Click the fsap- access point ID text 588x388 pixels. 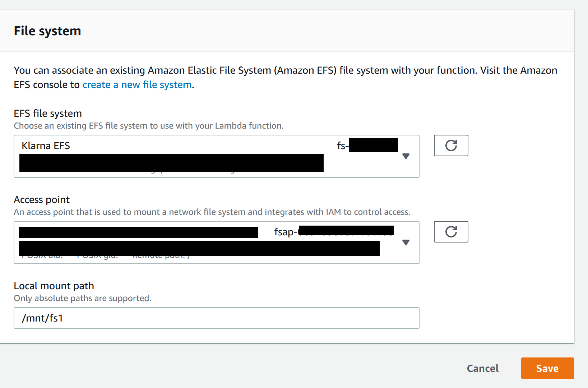pyautogui.click(x=286, y=232)
